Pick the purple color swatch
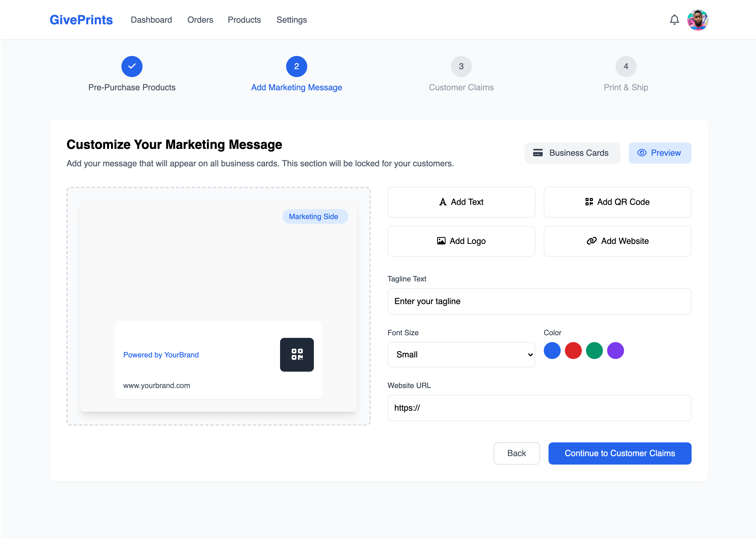This screenshot has height=539, width=756. 615,351
